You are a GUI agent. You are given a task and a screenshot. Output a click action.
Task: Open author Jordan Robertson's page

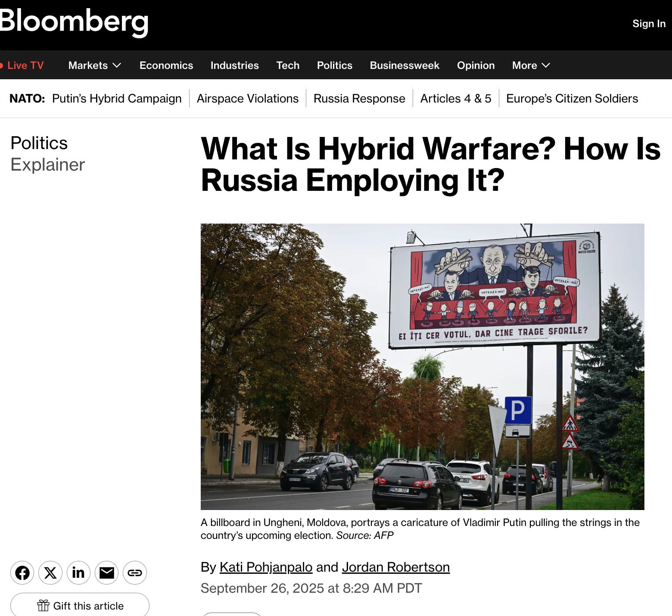coord(396,567)
